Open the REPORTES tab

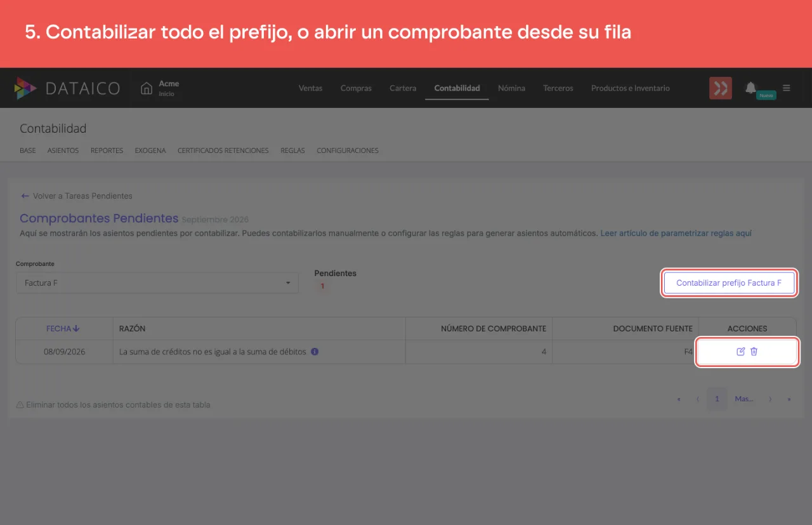point(107,150)
